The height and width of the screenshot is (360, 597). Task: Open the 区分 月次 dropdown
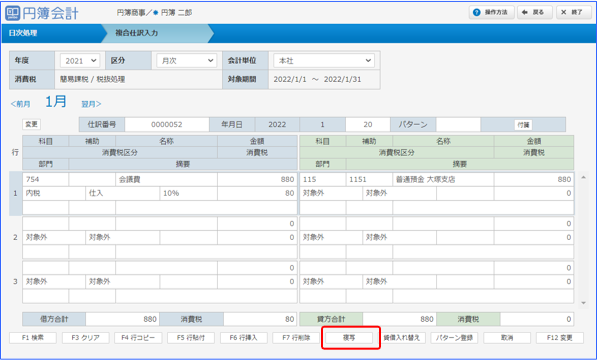(x=187, y=61)
